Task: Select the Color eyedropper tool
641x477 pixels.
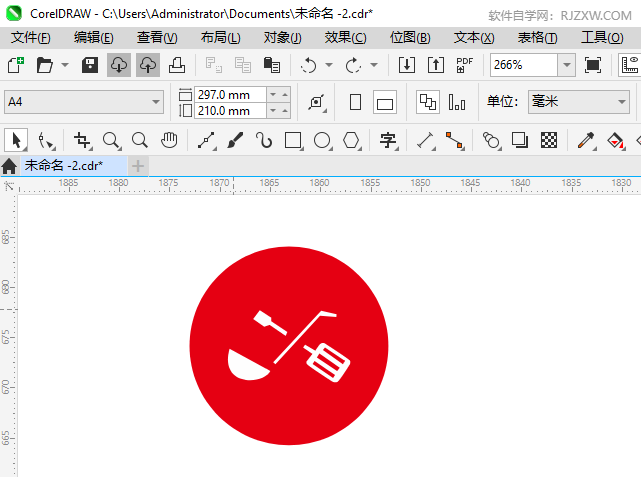Action: click(586, 141)
